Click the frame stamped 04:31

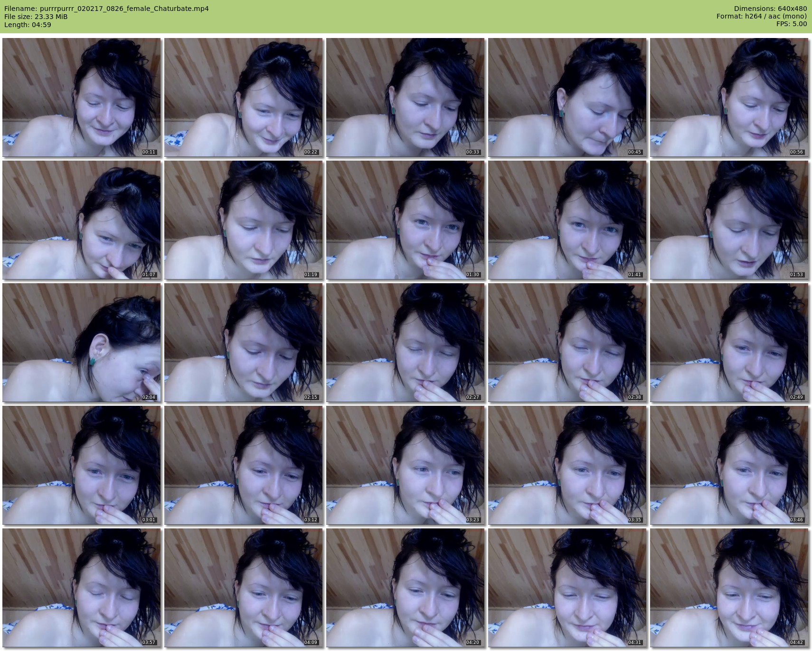[x=567, y=588]
